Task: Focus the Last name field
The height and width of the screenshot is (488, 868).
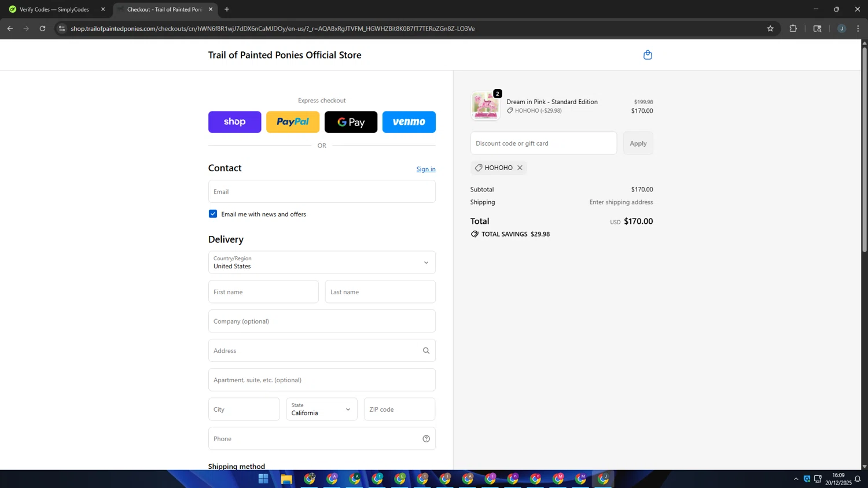Action: pos(380,292)
